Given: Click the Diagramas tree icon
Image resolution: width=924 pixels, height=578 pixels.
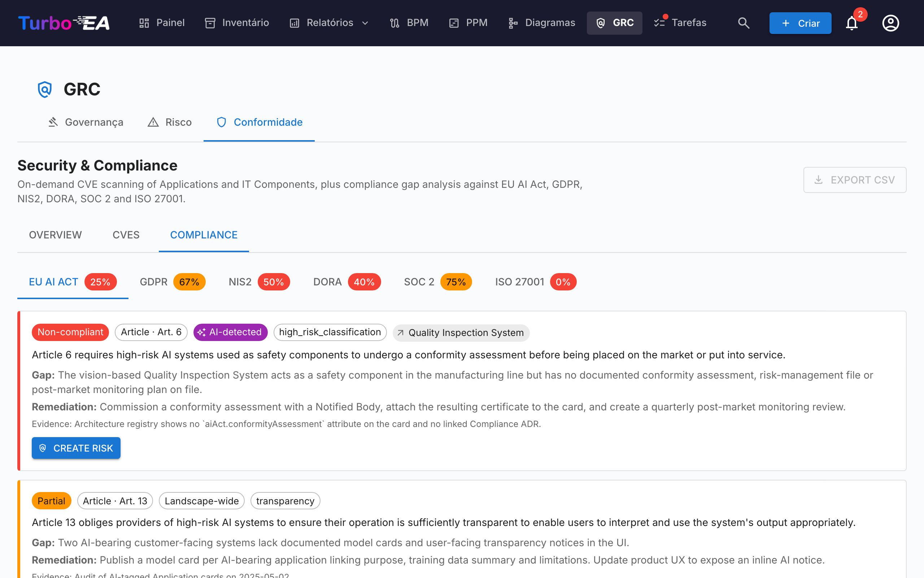Looking at the screenshot, I should [513, 23].
